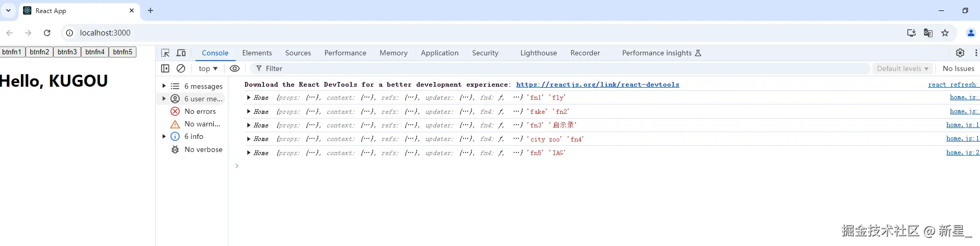Toggle the console sidebar panel icon

(x=165, y=68)
